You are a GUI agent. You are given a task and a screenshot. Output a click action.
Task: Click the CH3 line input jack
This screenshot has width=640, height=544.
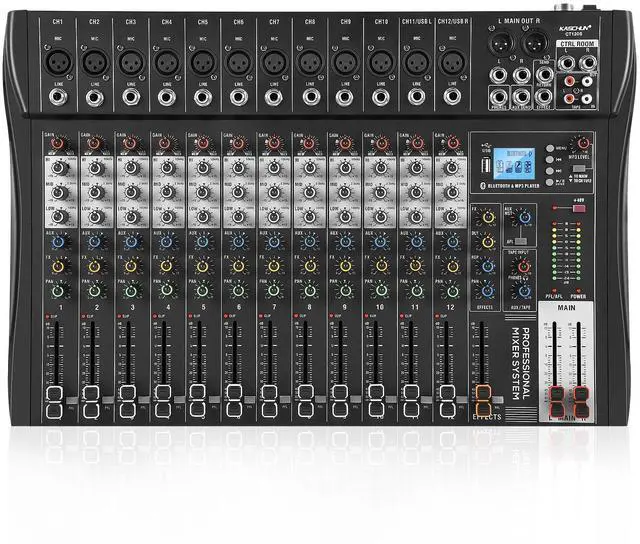[x=131, y=97]
